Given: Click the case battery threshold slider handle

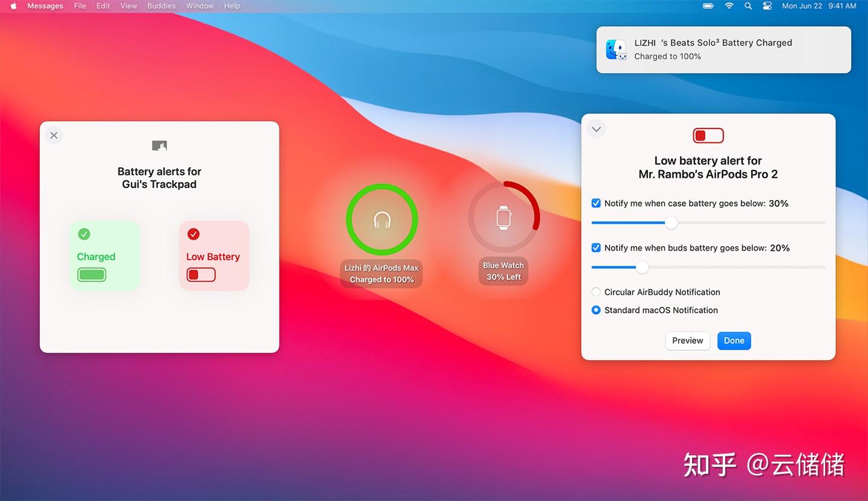Looking at the screenshot, I should point(671,222).
